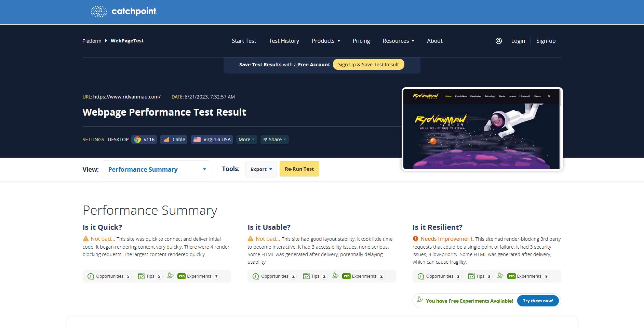Click the Re-Run Test button
Screen dimensions: 644x329
coord(299,169)
